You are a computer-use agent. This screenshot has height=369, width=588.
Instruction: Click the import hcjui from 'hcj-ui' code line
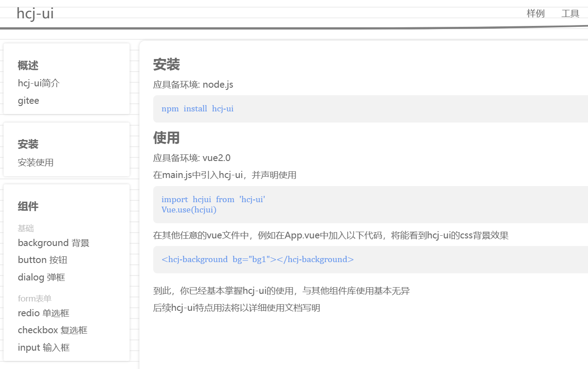pos(214,199)
